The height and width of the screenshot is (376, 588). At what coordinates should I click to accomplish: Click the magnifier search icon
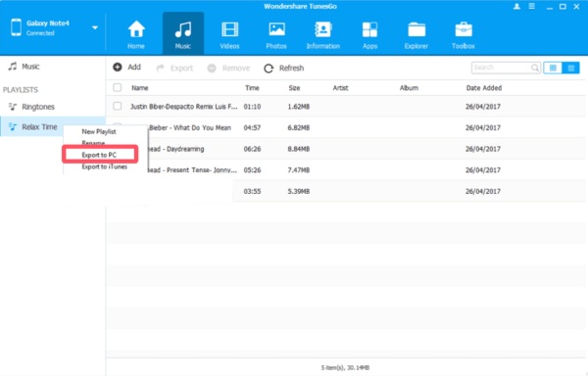(x=535, y=68)
